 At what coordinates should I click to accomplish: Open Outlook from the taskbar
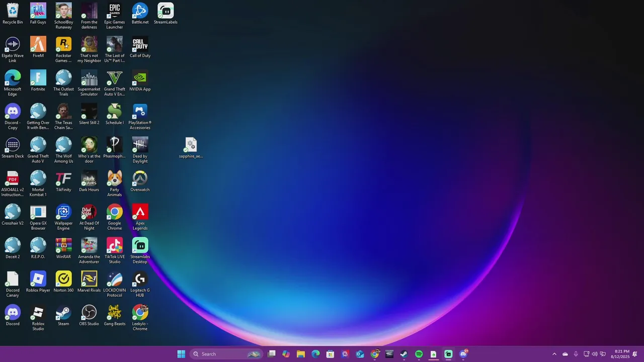point(360,354)
